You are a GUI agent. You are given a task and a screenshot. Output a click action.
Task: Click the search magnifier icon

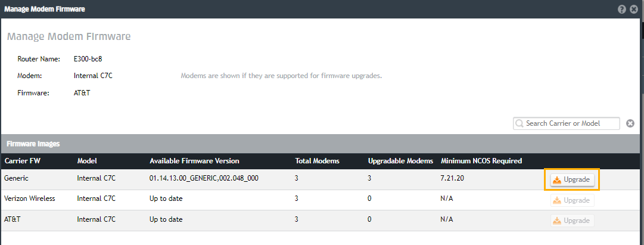pyautogui.click(x=519, y=123)
